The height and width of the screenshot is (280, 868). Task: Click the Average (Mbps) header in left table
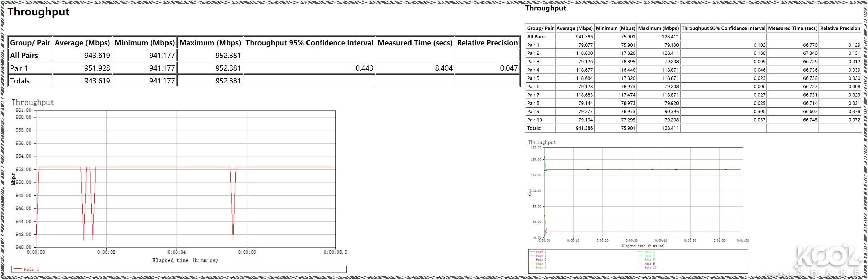tap(82, 43)
